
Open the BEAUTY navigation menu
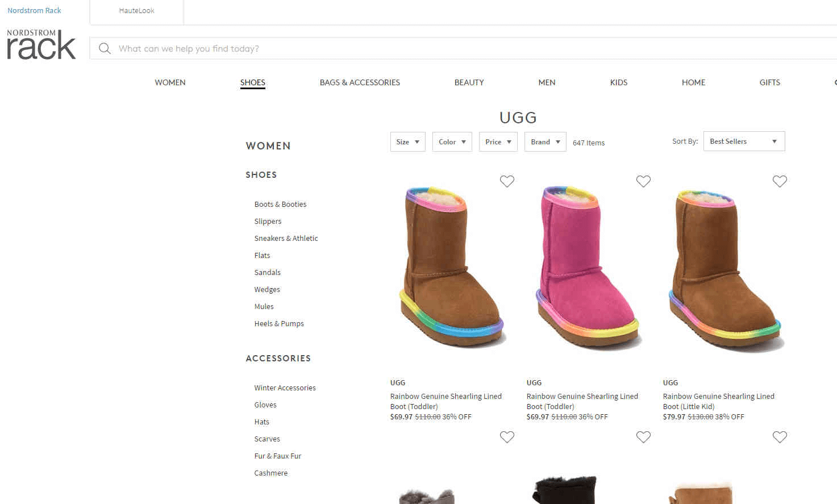469,82
